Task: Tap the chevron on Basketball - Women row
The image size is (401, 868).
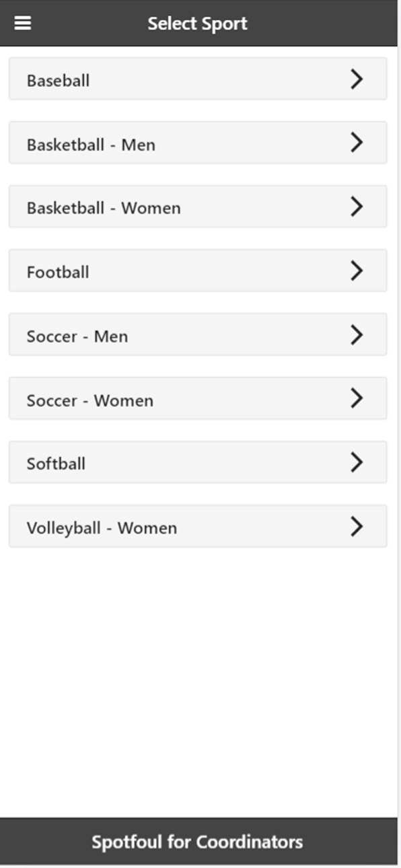Action: coord(357,207)
